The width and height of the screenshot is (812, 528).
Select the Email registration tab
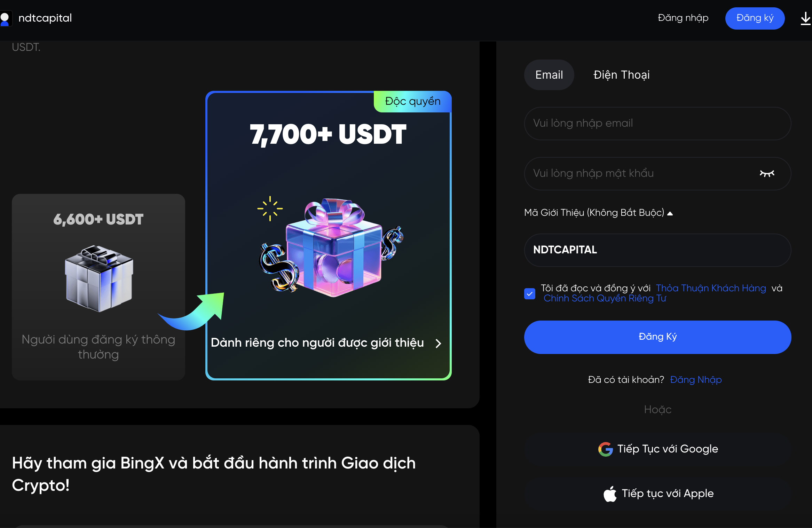(549, 75)
